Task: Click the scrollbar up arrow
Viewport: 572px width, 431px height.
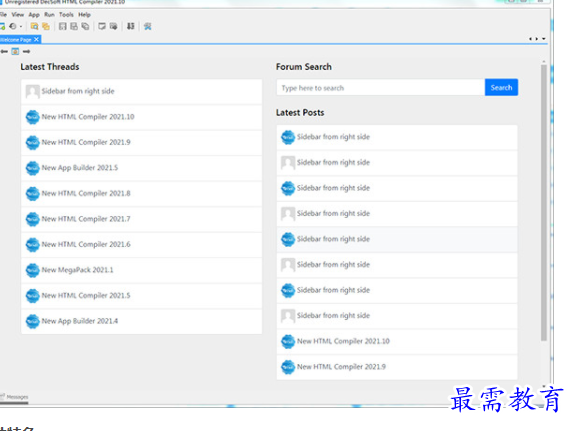Action: click(544, 62)
